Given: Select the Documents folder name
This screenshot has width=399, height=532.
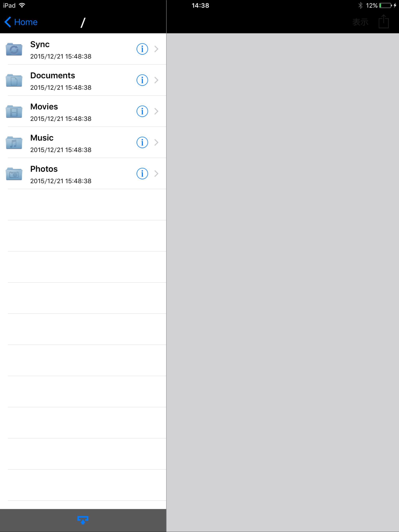Looking at the screenshot, I should pyautogui.click(x=53, y=76).
